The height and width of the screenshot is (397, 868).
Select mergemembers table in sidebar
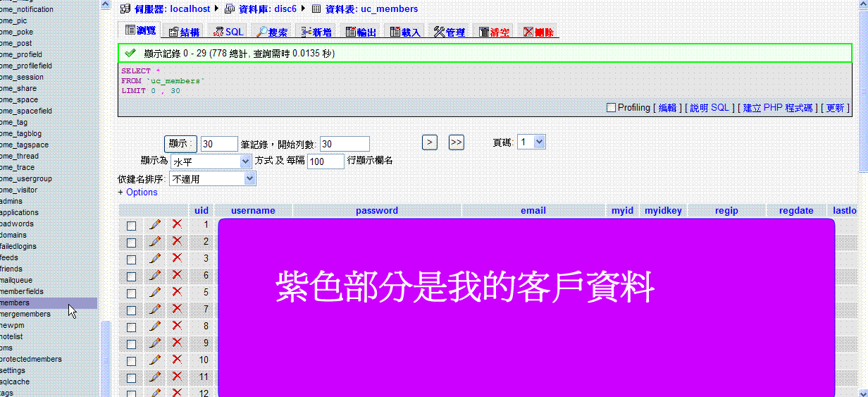coord(25,314)
